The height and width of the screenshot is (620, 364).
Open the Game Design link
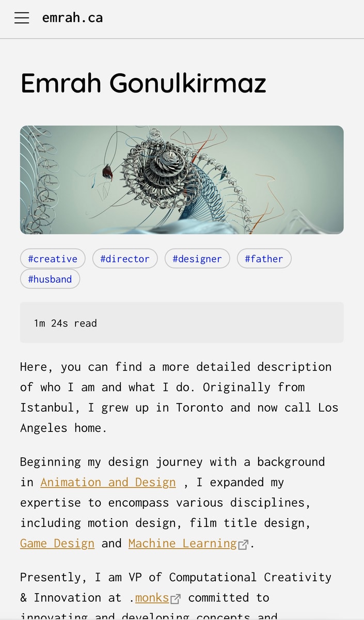pos(57,544)
